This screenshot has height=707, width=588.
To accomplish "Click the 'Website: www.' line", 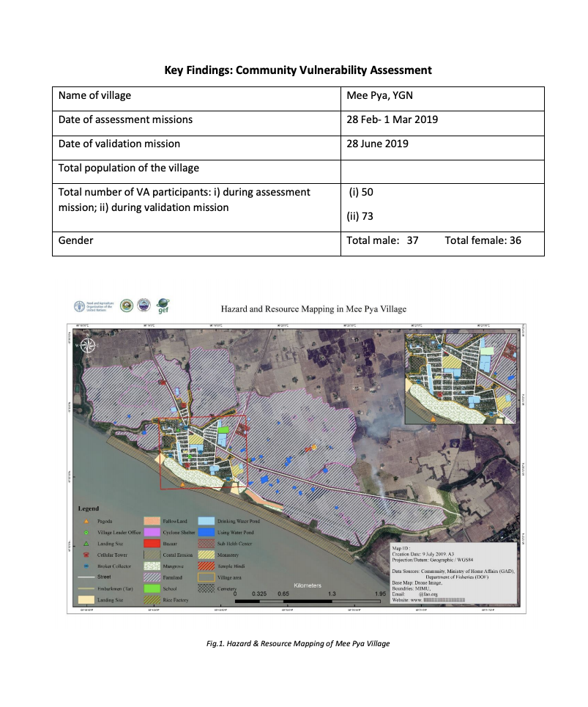I will point(428,600).
